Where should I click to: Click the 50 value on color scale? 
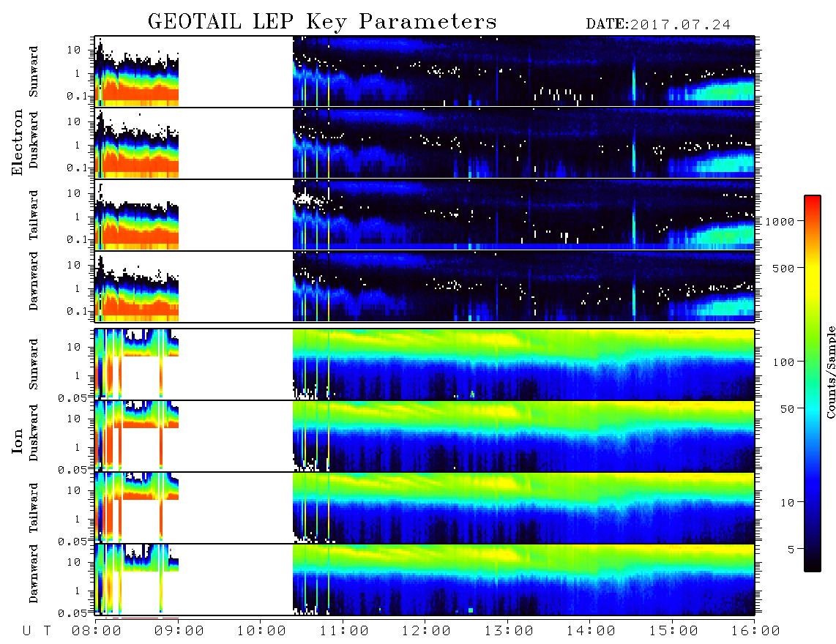click(x=787, y=409)
